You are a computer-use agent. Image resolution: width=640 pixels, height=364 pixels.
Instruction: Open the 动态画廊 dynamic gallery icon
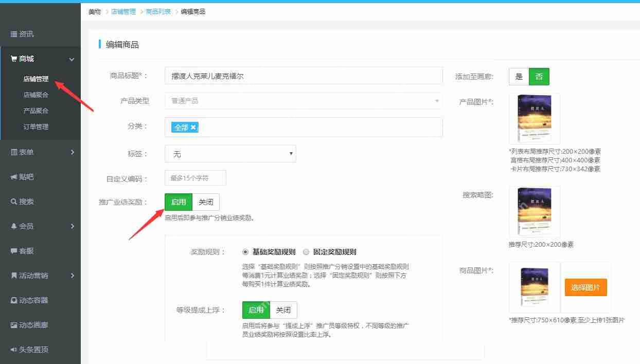(14, 325)
